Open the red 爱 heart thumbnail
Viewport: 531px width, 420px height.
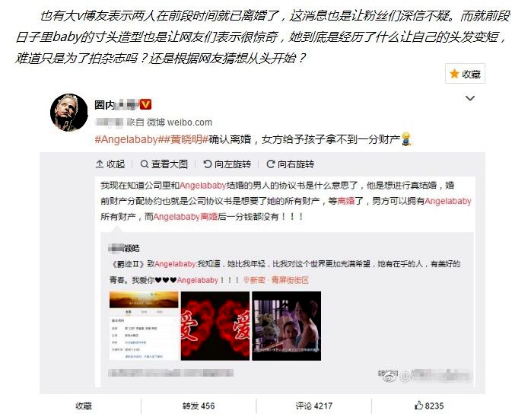[x=215, y=326]
